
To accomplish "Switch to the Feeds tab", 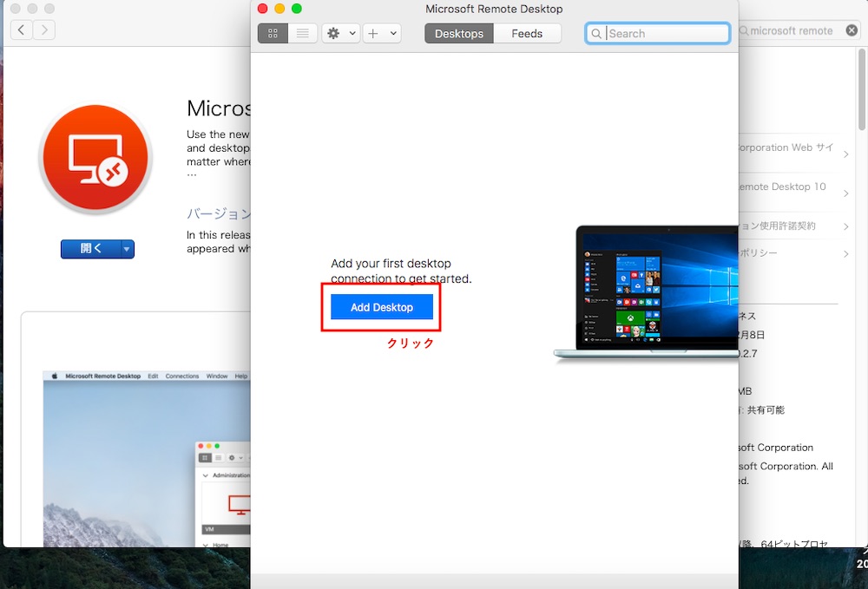I will (x=527, y=33).
